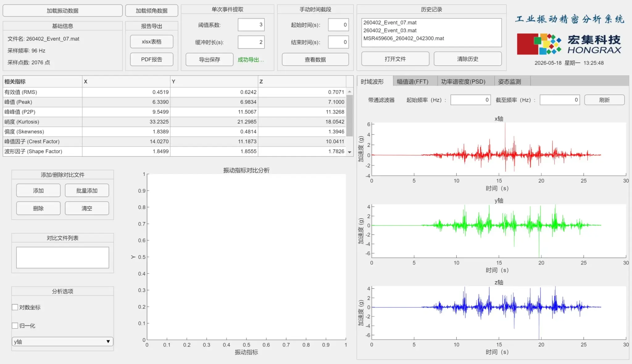Click the Crest Factor Z value 10.0411
The image size is (632, 364).
pos(335,141)
